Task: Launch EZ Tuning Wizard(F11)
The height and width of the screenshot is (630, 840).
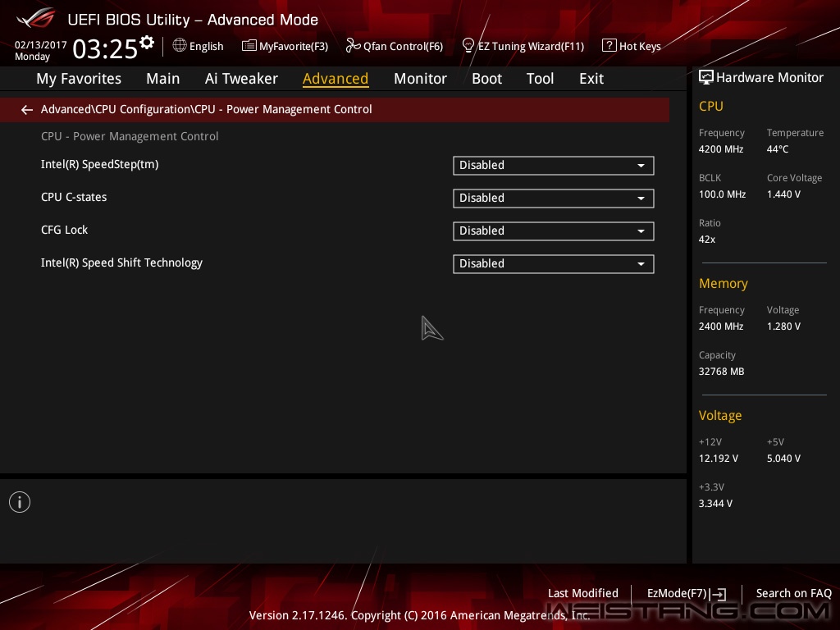Action: (523, 46)
